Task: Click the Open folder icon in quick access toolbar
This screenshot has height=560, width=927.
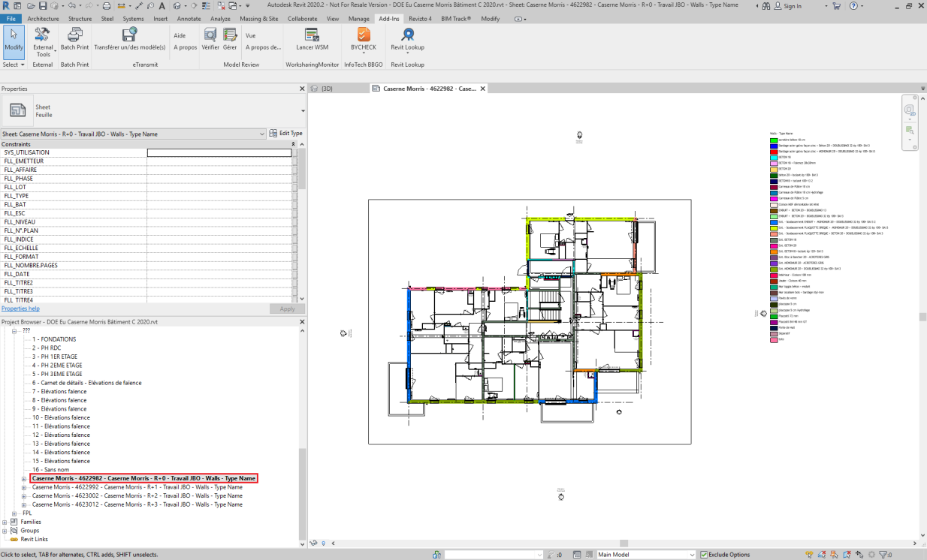Action: click(29, 5)
